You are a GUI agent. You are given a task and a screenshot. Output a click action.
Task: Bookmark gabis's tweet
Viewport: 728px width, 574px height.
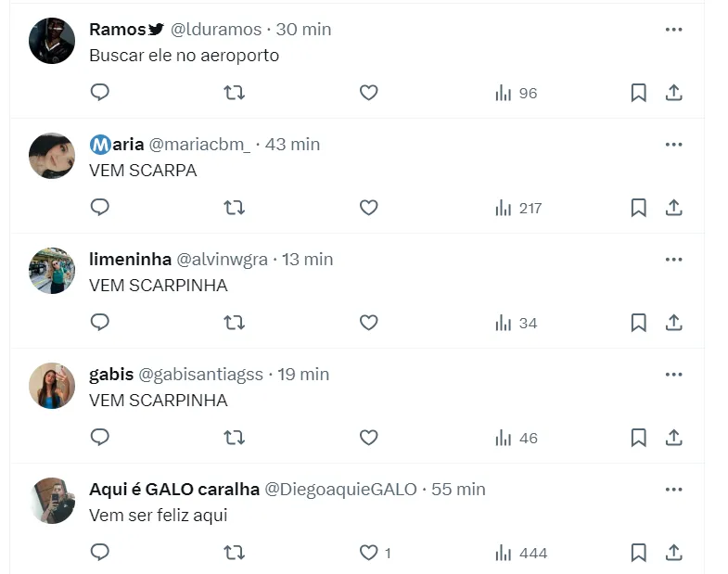tap(638, 438)
